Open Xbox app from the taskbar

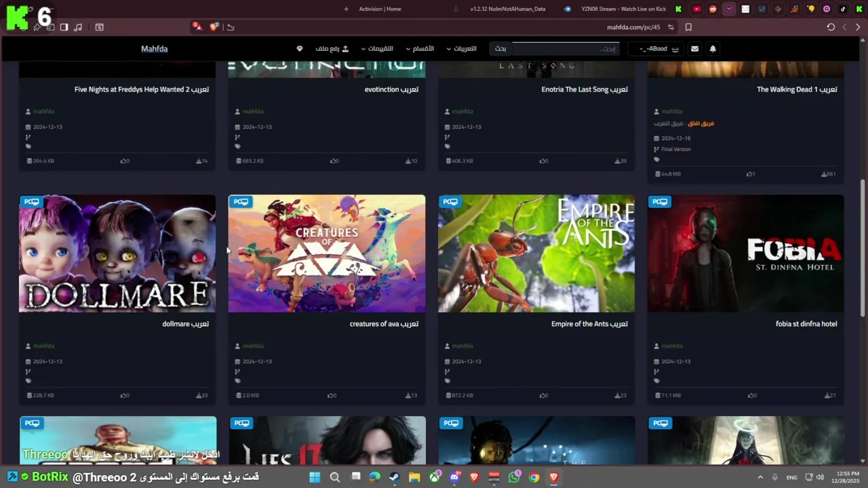tap(435, 477)
